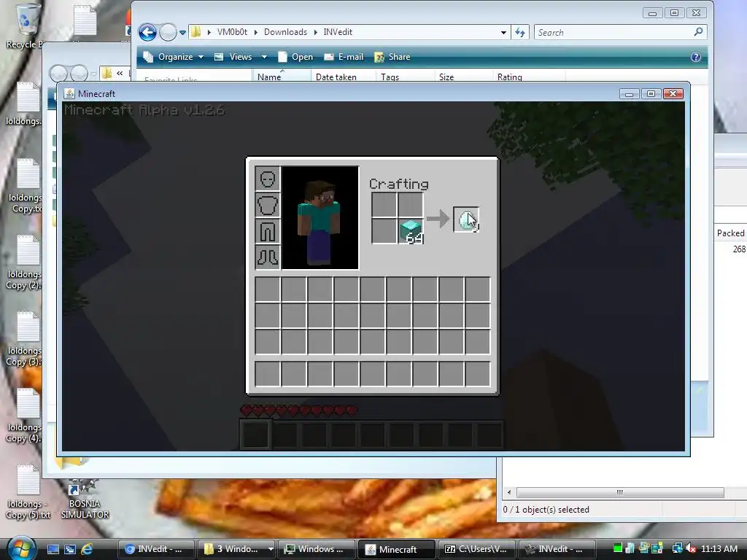
Task: Switch to first INVedit taskbar button
Action: [156, 549]
